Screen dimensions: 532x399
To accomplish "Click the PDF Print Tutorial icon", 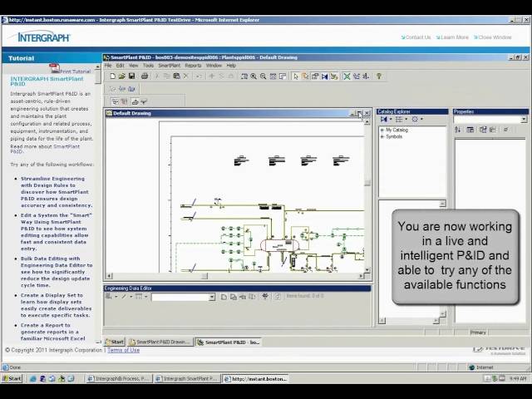I will pos(54,68).
